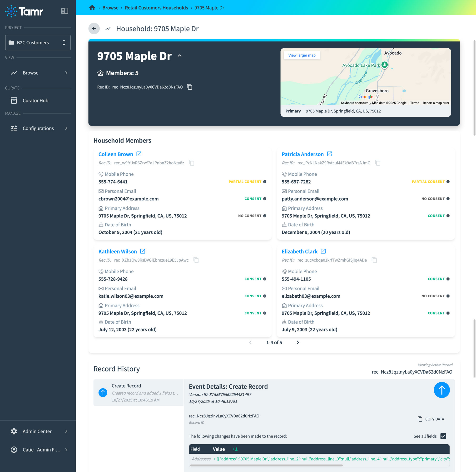
Task: Uncheck the See all fields checkbox
Action: 443,436
